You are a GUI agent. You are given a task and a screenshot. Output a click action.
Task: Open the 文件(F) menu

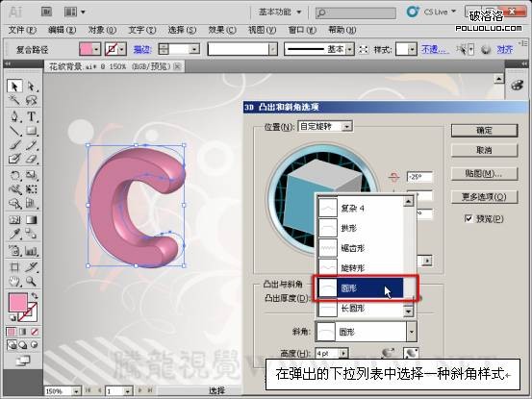[x=22, y=30]
